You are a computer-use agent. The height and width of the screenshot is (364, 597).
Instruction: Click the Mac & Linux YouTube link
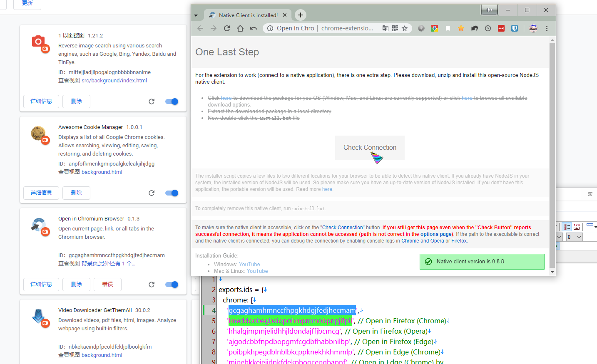[257, 271]
